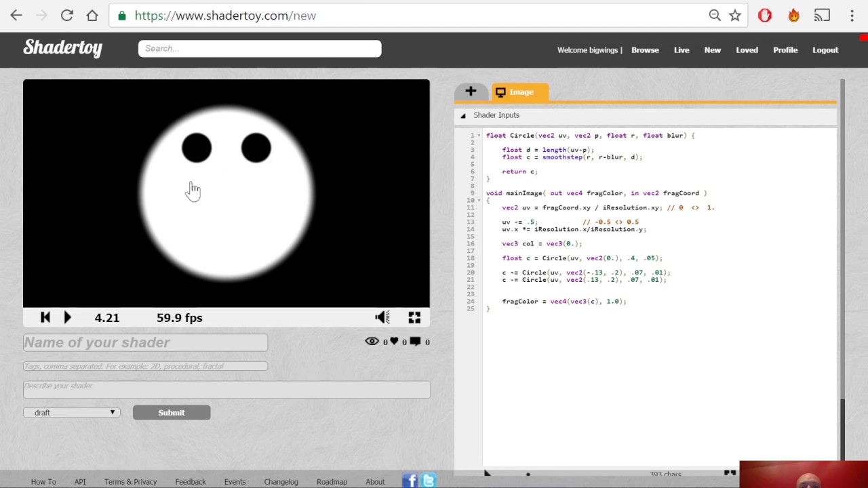Make the shader preview fullscreen
Image resolution: width=868 pixels, height=488 pixels.
click(x=414, y=317)
